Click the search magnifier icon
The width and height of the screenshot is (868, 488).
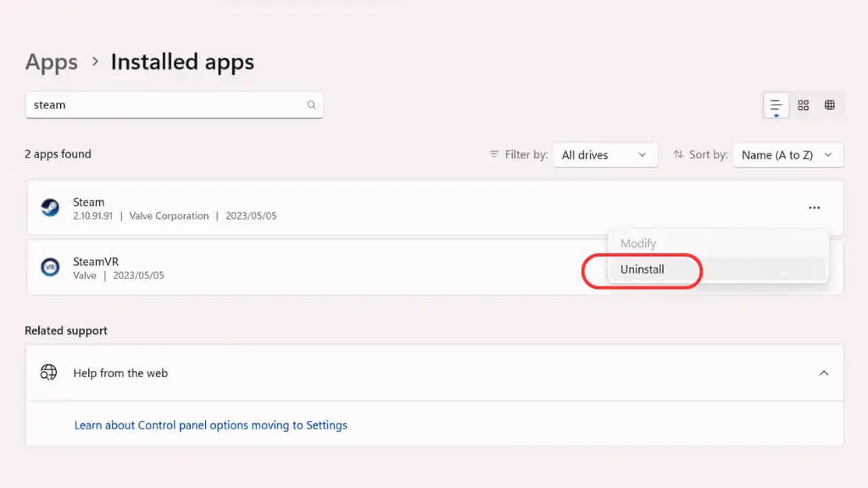click(x=312, y=104)
